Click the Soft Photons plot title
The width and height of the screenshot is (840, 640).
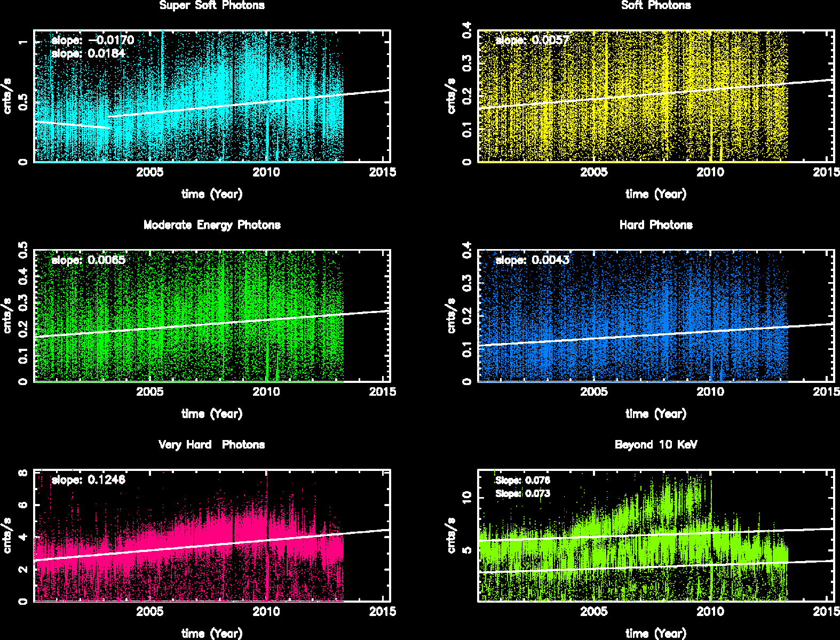[656, 6]
